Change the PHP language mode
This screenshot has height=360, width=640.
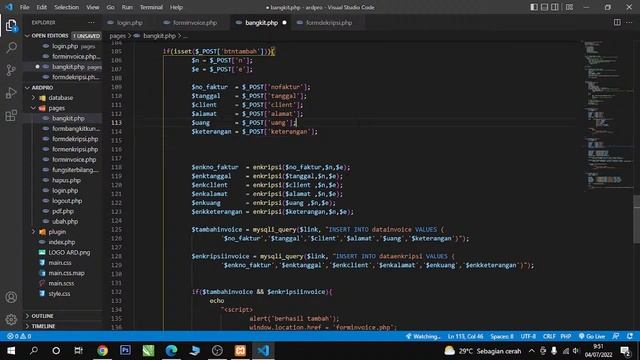point(565,336)
